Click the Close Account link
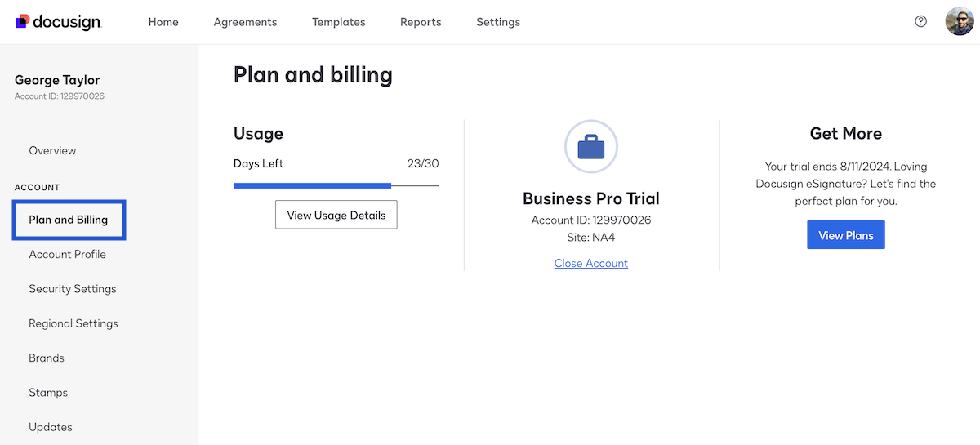Image resolution: width=980 pixels, height=445 pixels. 591,263
